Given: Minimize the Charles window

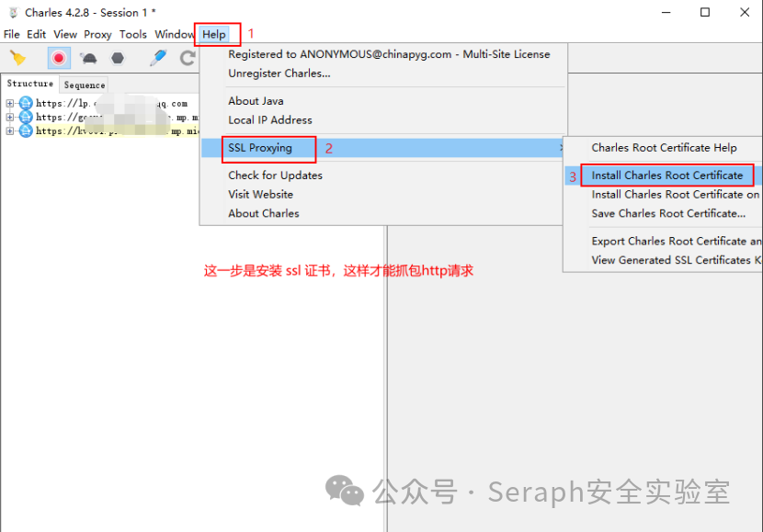Looking at the screenshot, I should click(666, 13).
